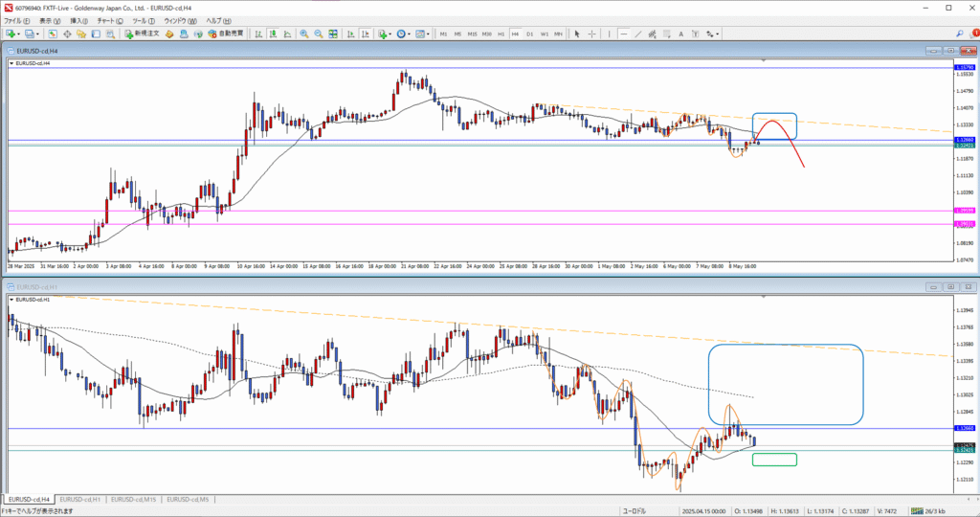Image resolution: width=980 pixels, height=517 pixels.
Task: Toggle the 自動売買 auto trading button
Action: tap(226, 34)
